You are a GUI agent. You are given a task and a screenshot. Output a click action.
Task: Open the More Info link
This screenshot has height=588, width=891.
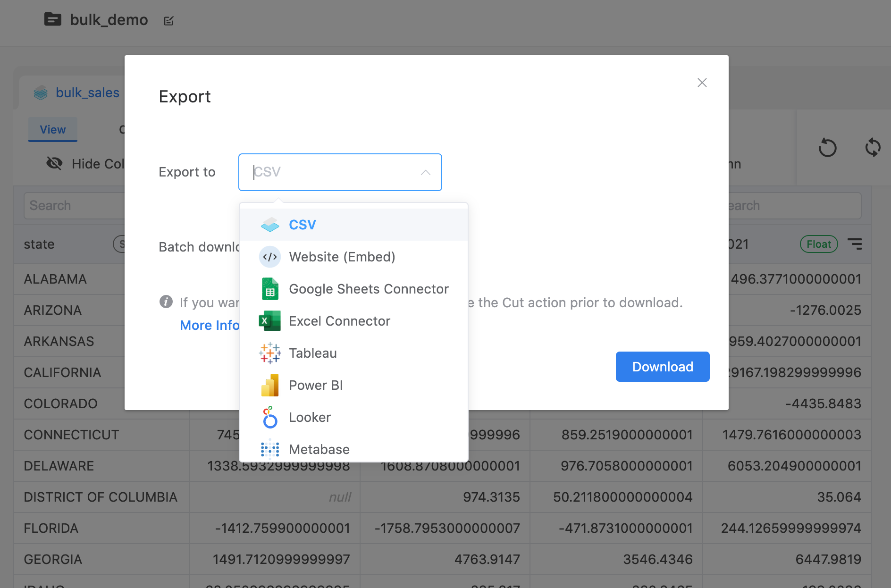pyautogui.click(x=210, y=325)
